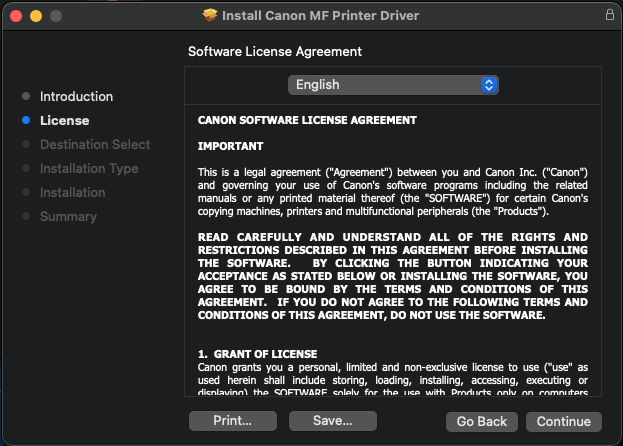Click the blue bullet beside License
This screenshot has width=623, height=446.
pos(25,121)
